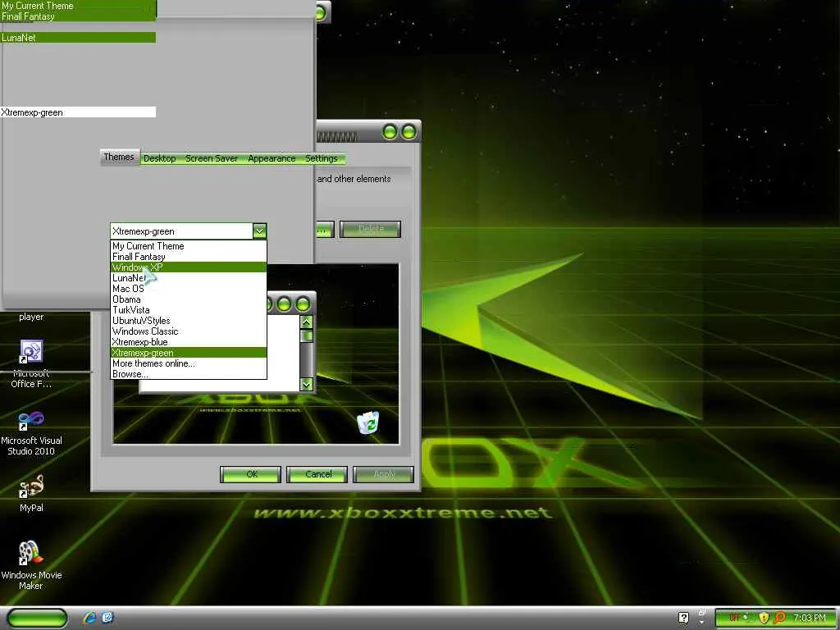Collapse the theme combo box with its arrow
The image size is (840, 630).
(259, 231)
